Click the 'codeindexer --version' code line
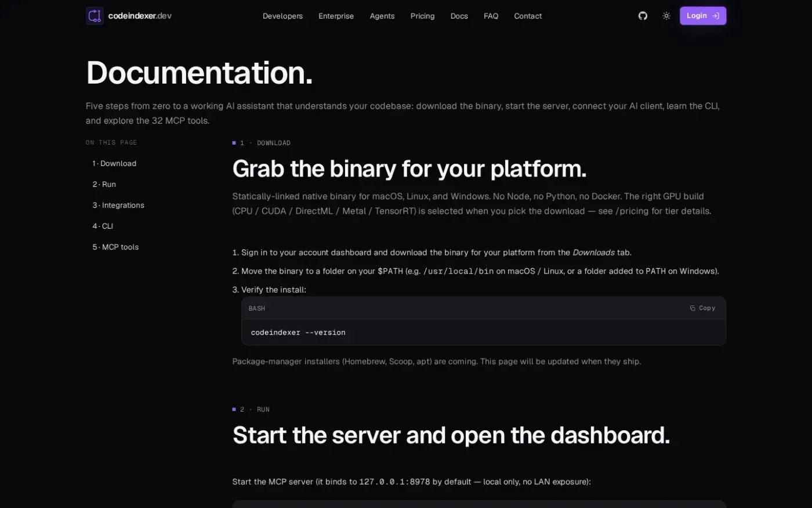Viewport: 812px width, 508px height. point(298,333)
